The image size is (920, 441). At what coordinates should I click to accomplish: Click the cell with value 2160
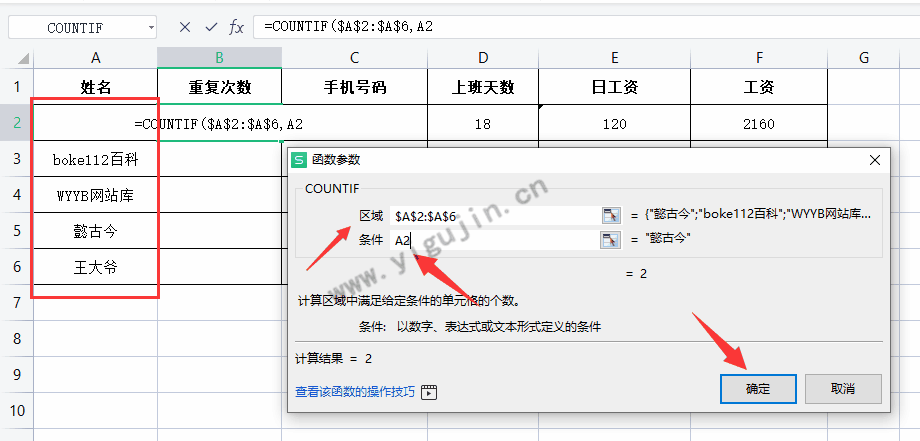(x=759, y=124)
